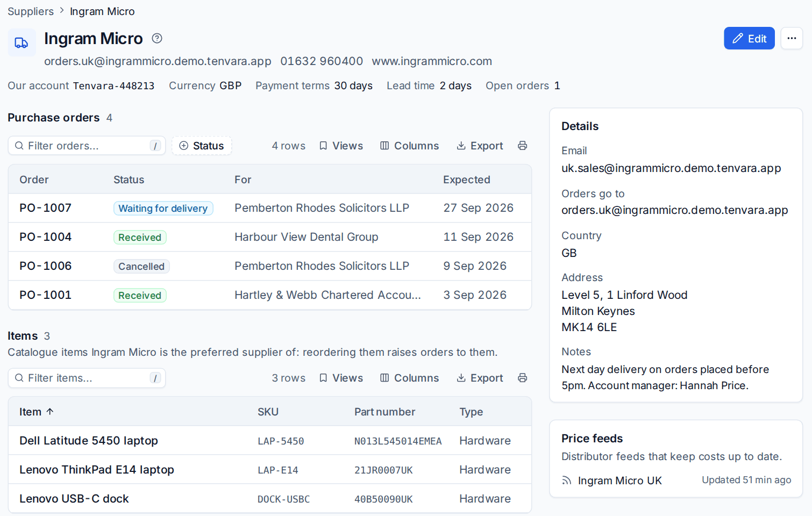Screen dimensions: 812x516
Task: Open Dell Latitude 5450 laptop item
Action: click(x=89, y=441)
